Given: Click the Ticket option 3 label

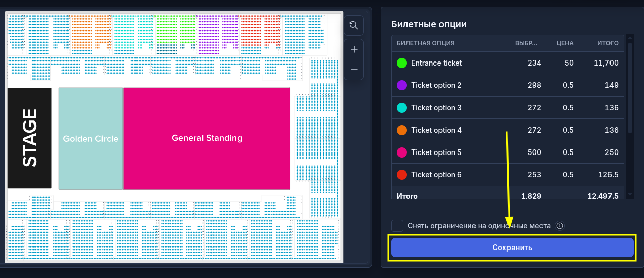Looking at the screenshot, I should (x=436, y=108).
